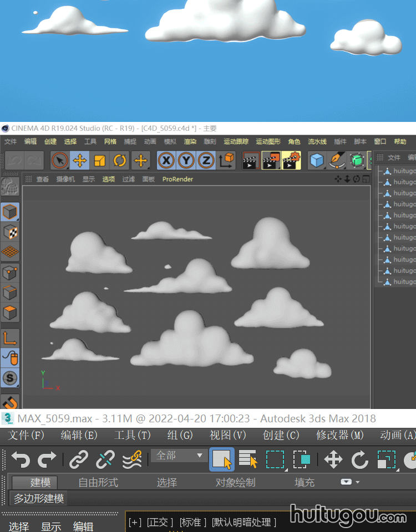Click the 多边形建模 panel button
The width and height of the screenshot is (416, 532).
point(39,499)
